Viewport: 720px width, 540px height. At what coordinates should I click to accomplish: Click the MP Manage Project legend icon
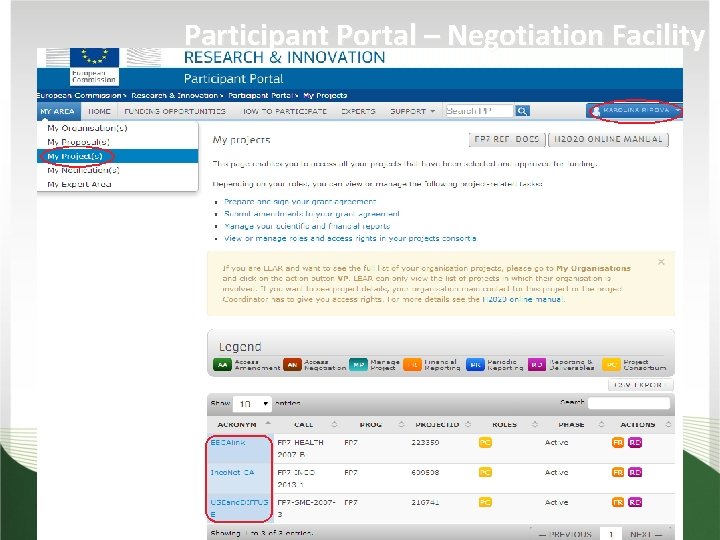coord(359,365)
